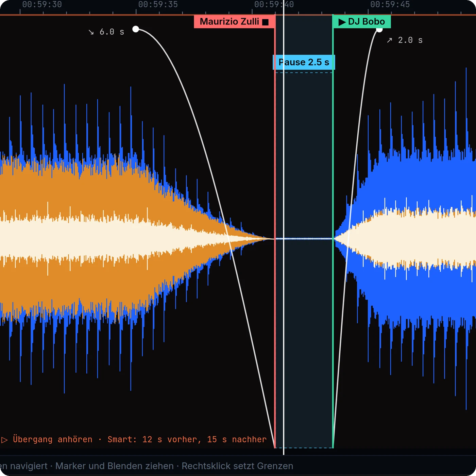Click the 00:59:35 timestamp on the ruler
The height and width of the screenshot is (476, 476).
[158, 4]
